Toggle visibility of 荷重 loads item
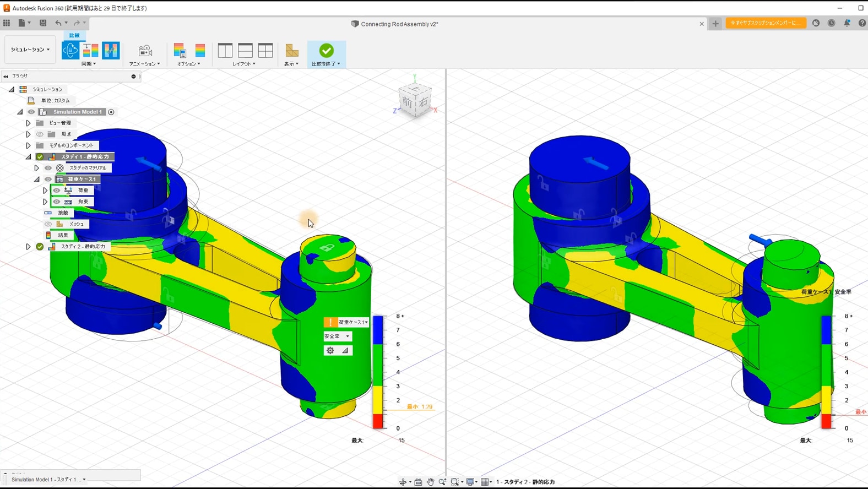 (x=57, y=191)
